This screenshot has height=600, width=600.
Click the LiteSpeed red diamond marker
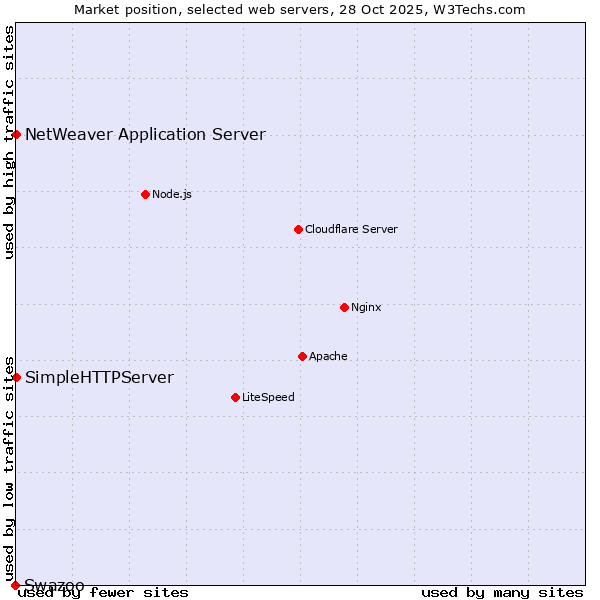(x=235, y=397)
